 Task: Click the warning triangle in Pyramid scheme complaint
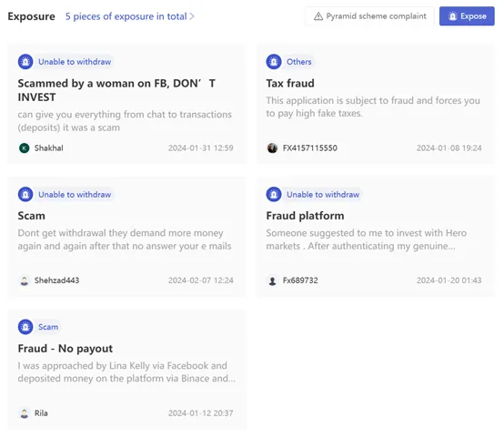coord(318,16)
